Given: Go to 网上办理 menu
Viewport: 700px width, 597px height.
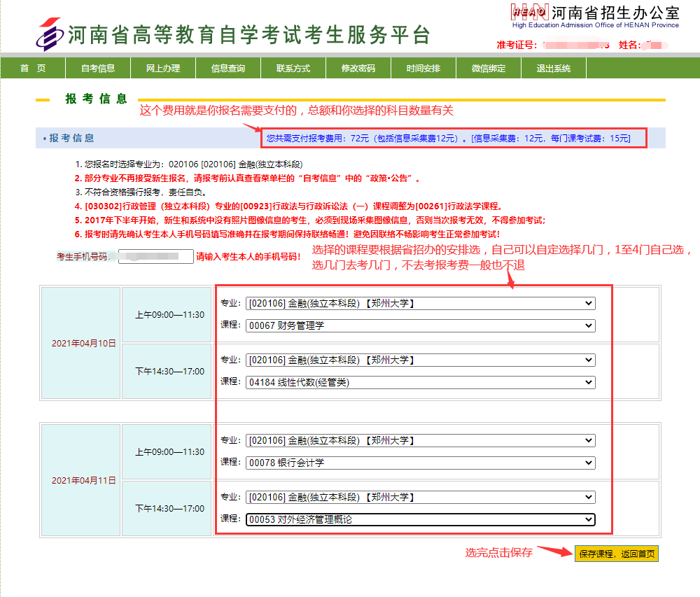Looking at the screenshot, I should [x=163, y=68].
